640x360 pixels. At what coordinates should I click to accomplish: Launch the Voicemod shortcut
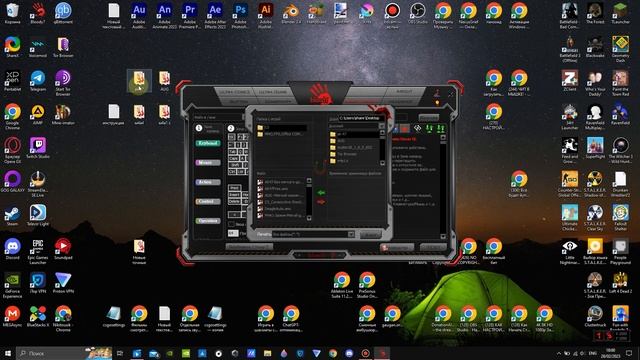tap(38, 47)
